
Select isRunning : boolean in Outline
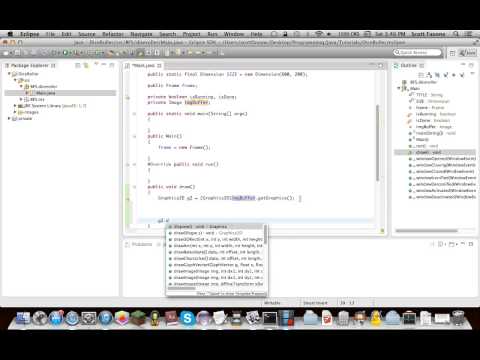pos(436,114)
